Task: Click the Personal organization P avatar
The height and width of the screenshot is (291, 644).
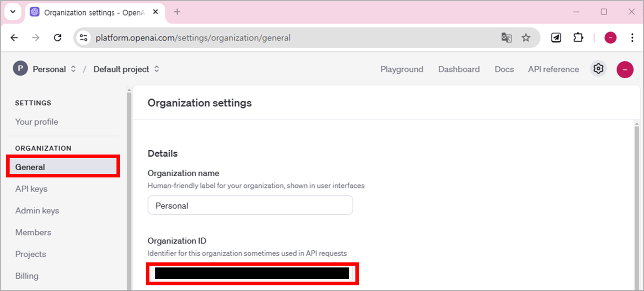Action: pos(20,69)
